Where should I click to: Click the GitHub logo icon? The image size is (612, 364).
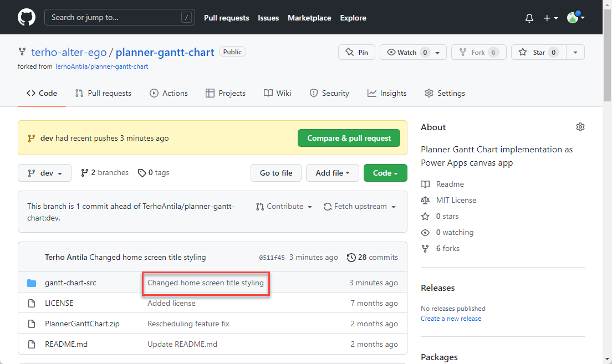tap(27, 18)
